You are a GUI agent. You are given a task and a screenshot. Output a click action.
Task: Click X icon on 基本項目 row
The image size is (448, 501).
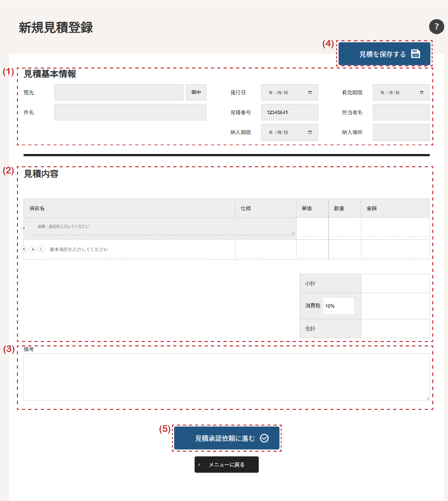(24, 249)
